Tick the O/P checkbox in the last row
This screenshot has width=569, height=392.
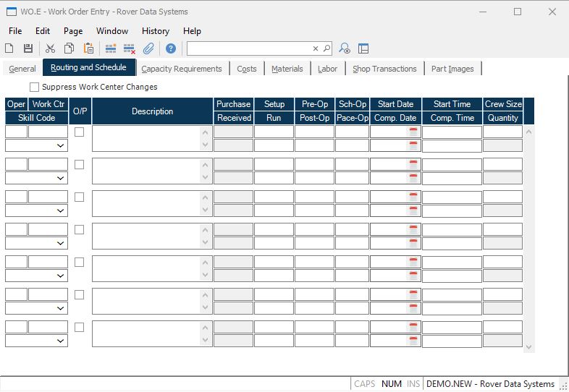point(80,327)
